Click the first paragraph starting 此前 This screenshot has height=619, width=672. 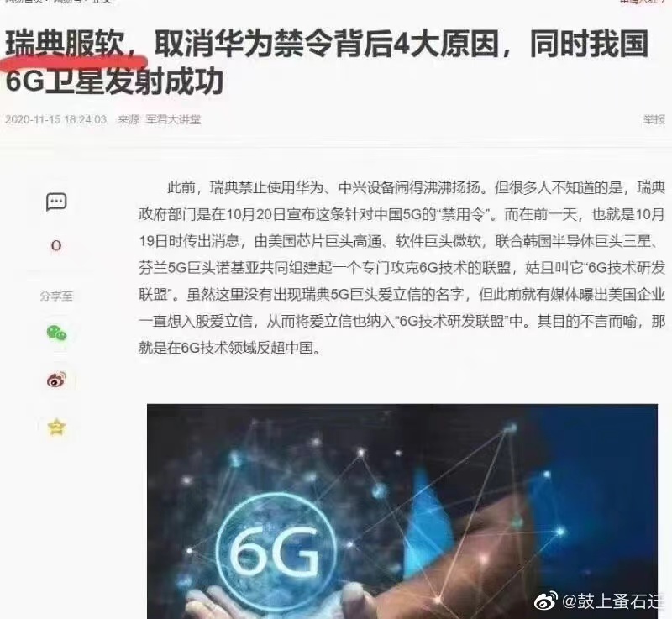tap(402, 268)
